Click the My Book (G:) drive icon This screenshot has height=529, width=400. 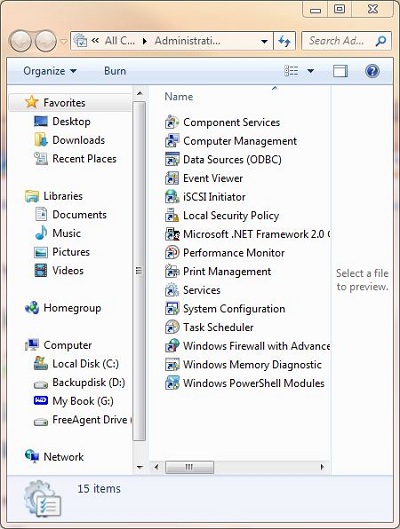click(41, 401)
